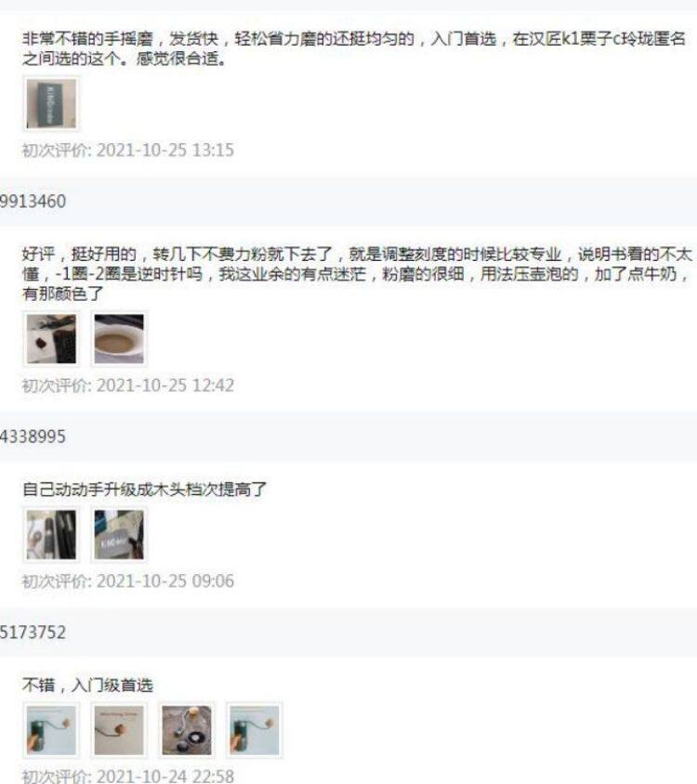This screenshot has height=784, width=697.
Task: Click the reviewer ID 4338995
Action: 33,437
